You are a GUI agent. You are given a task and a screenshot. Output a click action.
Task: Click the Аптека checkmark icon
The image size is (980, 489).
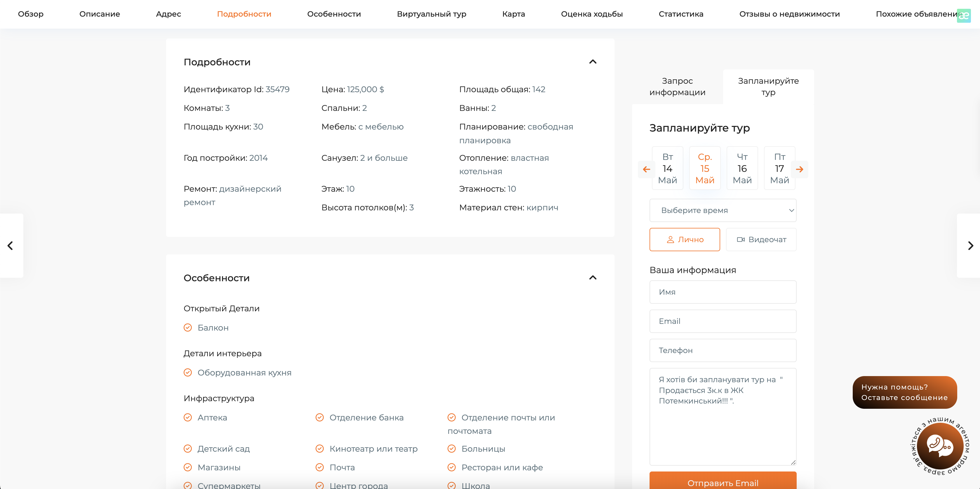pyautogui.click(x=187, y=418)
